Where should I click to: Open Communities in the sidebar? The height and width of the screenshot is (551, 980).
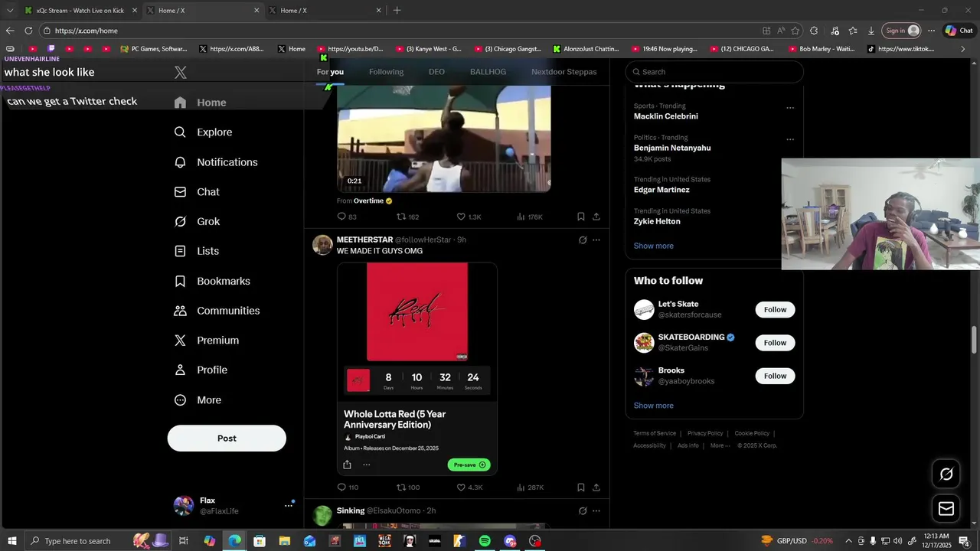tap(217, 311)
